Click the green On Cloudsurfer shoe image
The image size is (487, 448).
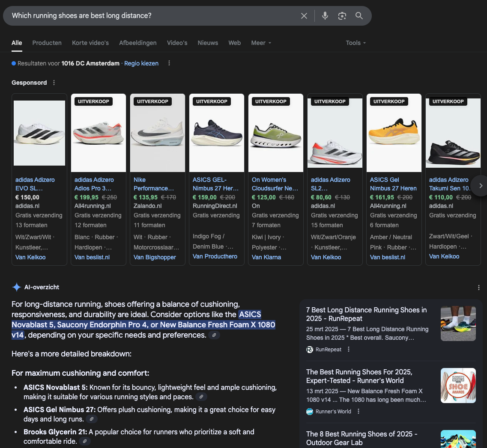click(276, 133)
